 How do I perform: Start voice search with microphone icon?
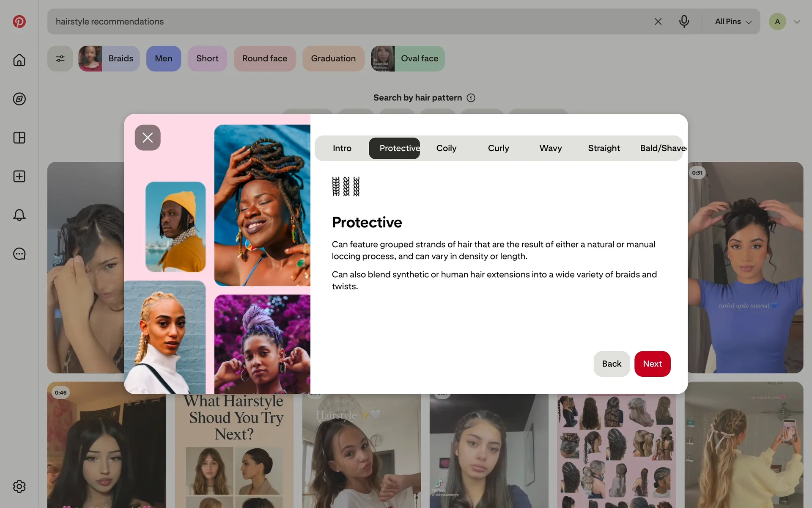684,21
